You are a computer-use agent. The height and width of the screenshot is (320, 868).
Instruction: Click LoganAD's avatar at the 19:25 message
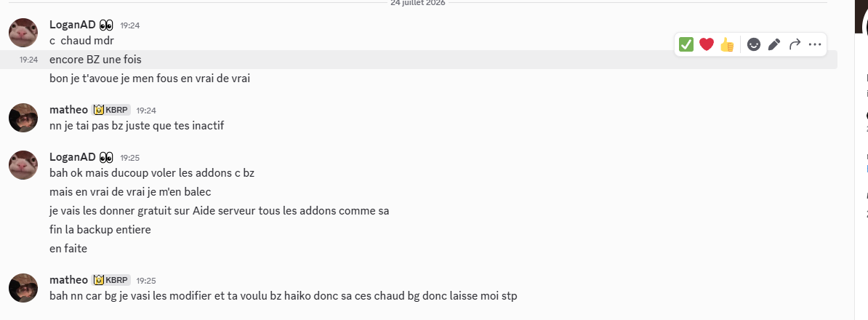[x=23, y=165]
